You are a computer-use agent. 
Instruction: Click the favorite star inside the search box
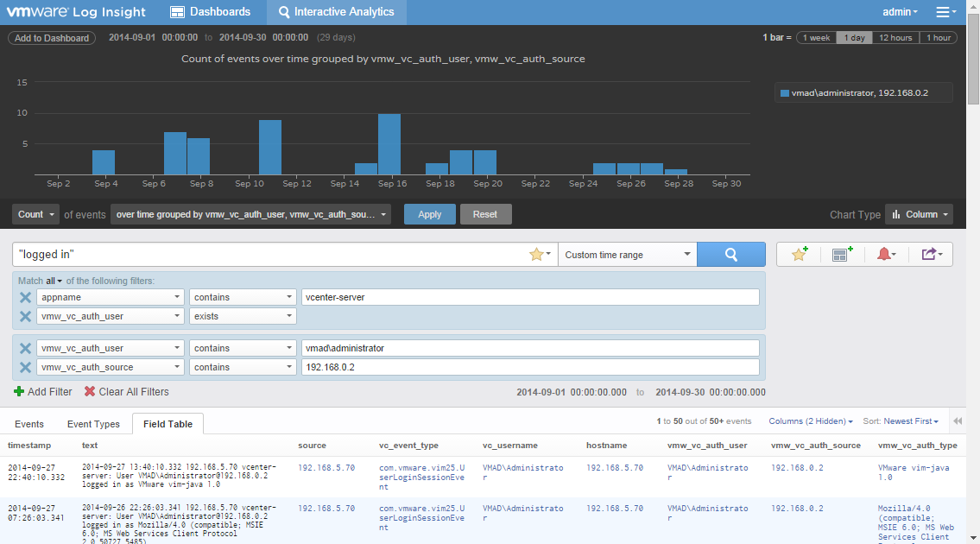pyautogui.click(x=536, y=254)
